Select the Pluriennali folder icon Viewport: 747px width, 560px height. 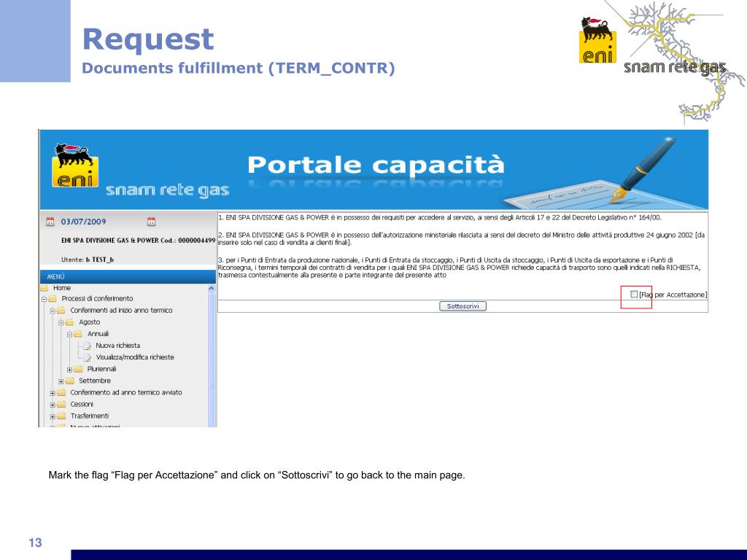(78, 369)
